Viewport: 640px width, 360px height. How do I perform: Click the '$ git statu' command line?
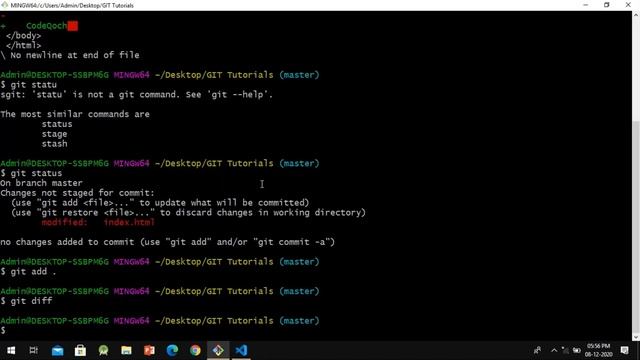[29, 85]
